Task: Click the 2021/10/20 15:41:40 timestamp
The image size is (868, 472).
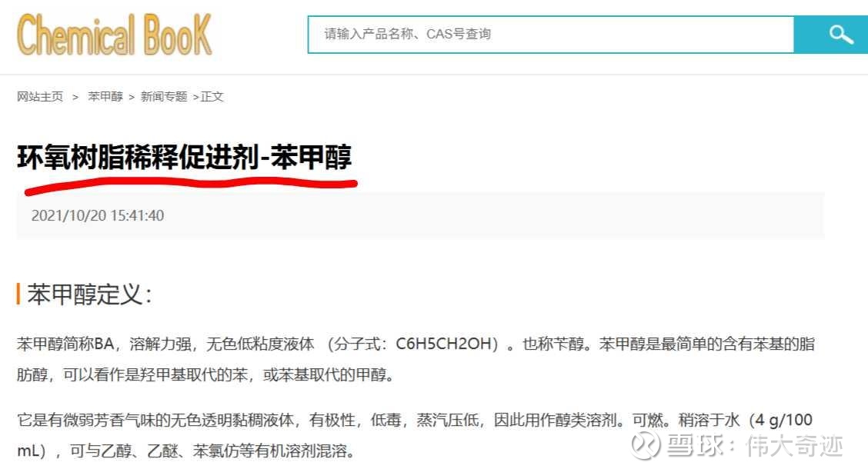Action: pyautogui.click(x=98, y=215)
